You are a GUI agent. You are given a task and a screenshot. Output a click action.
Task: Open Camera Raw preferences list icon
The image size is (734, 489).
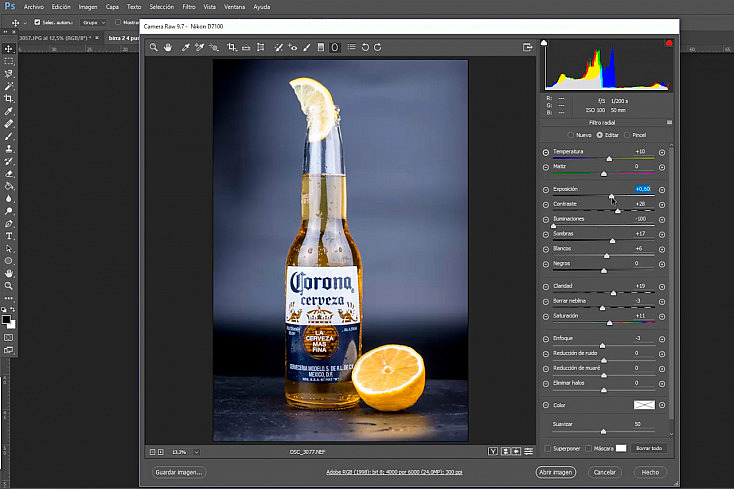pyautogui.click(x=352, y=47)
